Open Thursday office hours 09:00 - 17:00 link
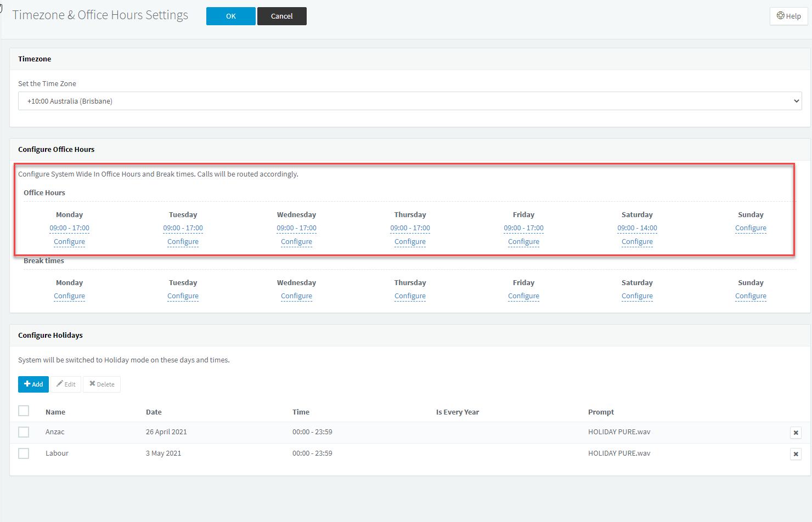 tap(410, 228)
